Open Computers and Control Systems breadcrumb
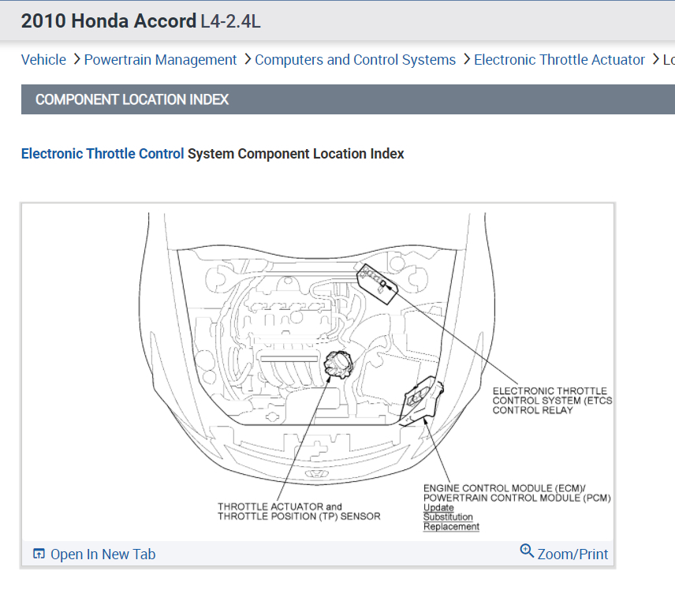 pyautogui.click(x=355, y=60)
